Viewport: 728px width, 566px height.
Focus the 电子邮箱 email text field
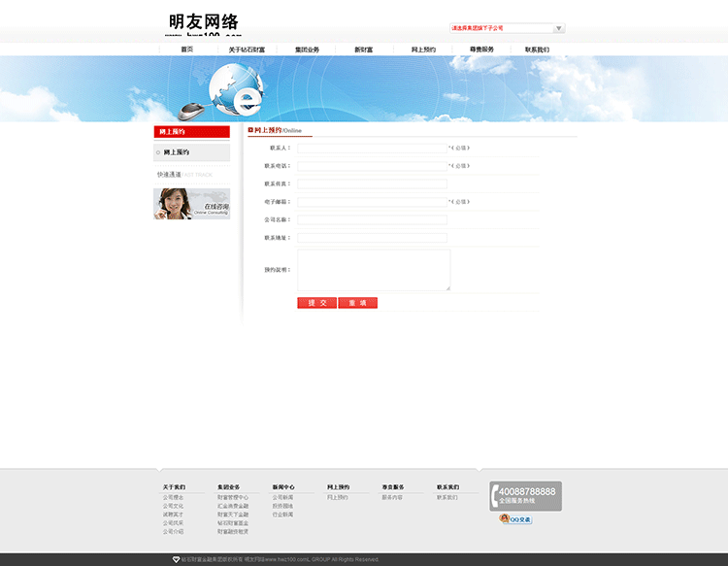tap(372, 202)
